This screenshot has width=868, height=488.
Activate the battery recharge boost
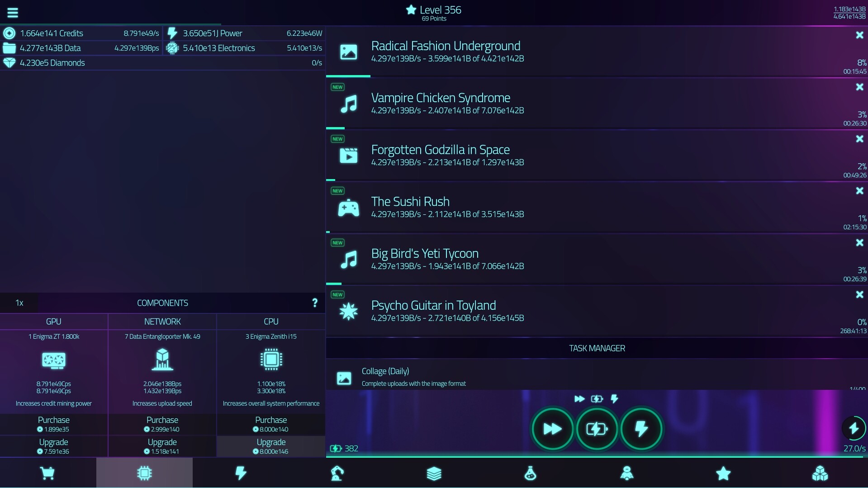tap(597, 429)
